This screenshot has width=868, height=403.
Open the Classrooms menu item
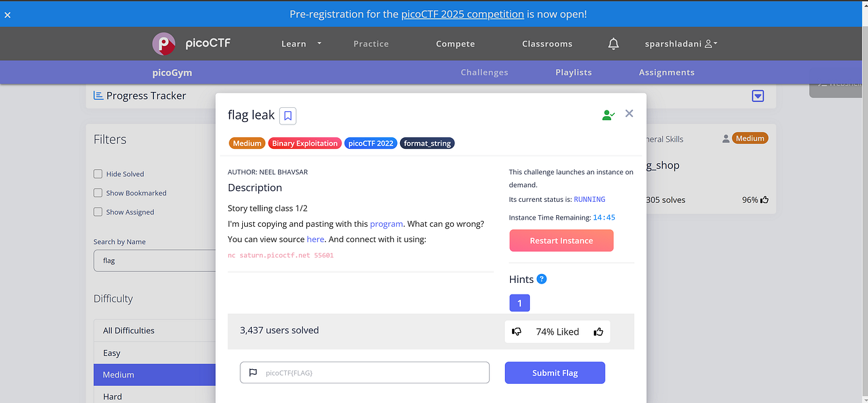point(547,43)
